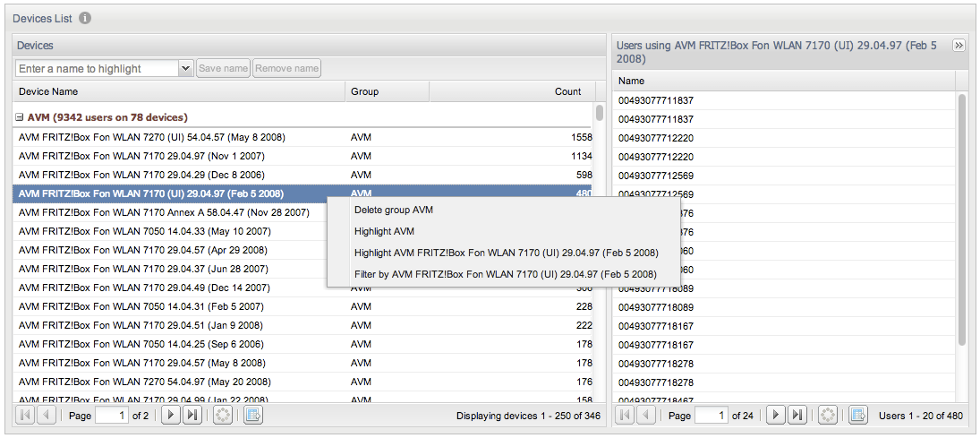Jump to last page of devices

click(x=192, y=416)
